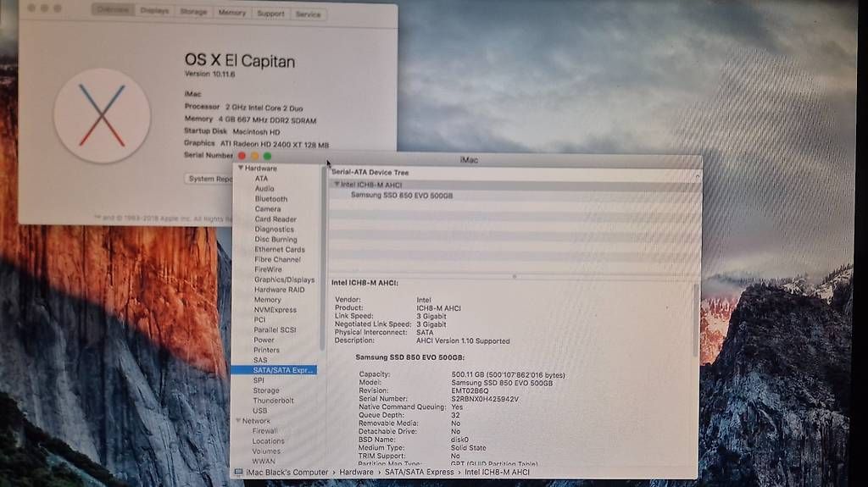Select Fibre Channel in the sidebar

pyautogui.click(x=277, y=259)
